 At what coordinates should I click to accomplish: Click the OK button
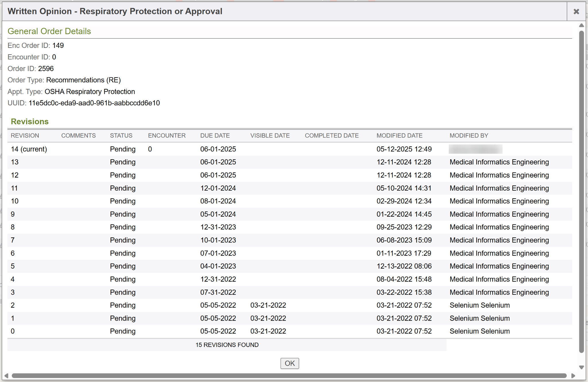289,363
